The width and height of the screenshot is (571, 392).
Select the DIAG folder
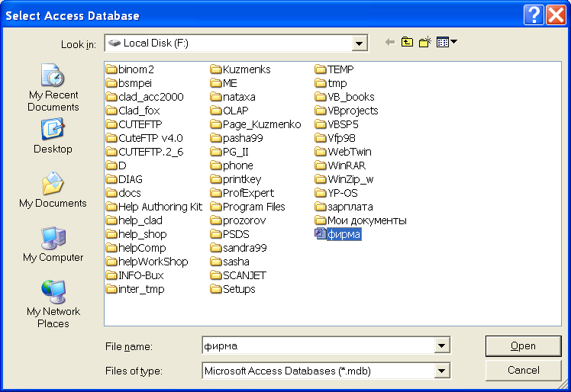click(124, 179)
